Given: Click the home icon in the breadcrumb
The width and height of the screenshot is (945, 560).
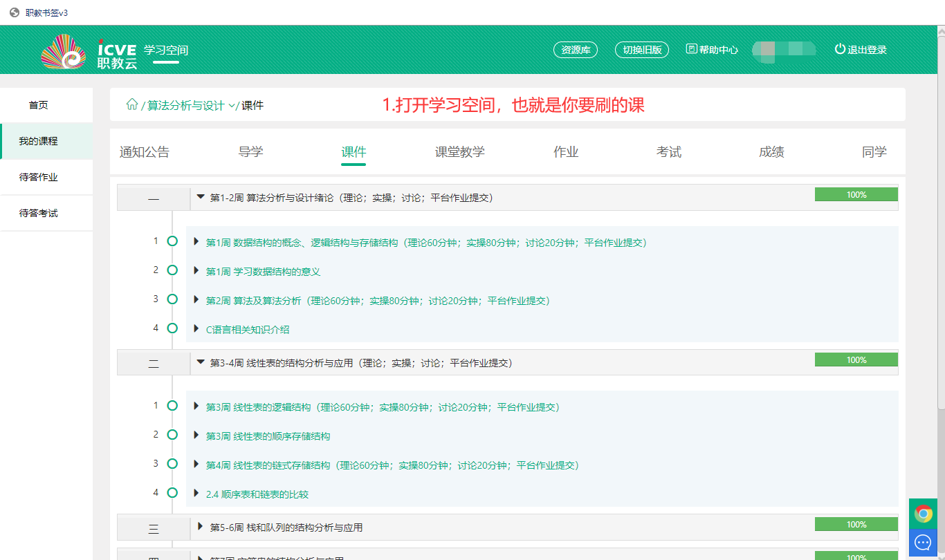Looking at the screenshot, I should (x=131, y=104).
